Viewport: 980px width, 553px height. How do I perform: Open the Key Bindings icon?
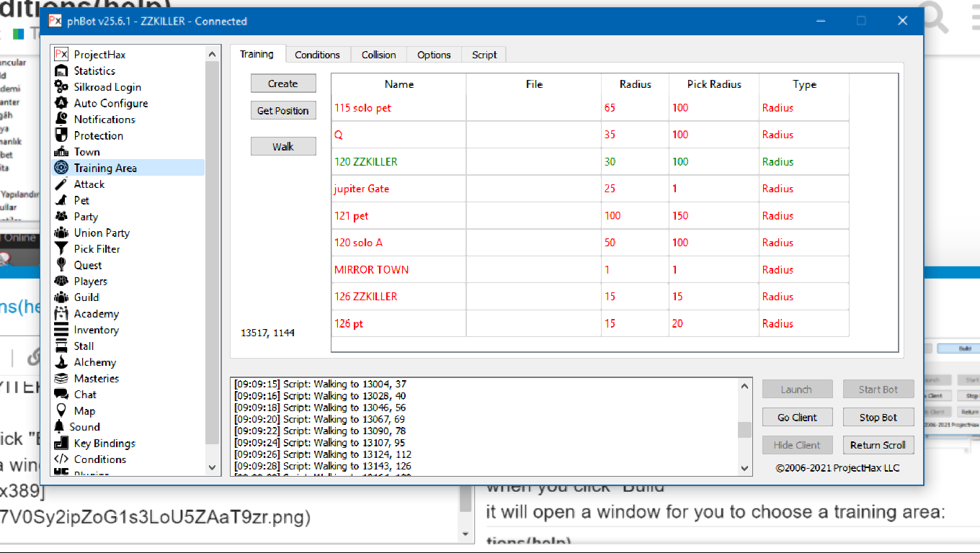(x=61, y=444)
